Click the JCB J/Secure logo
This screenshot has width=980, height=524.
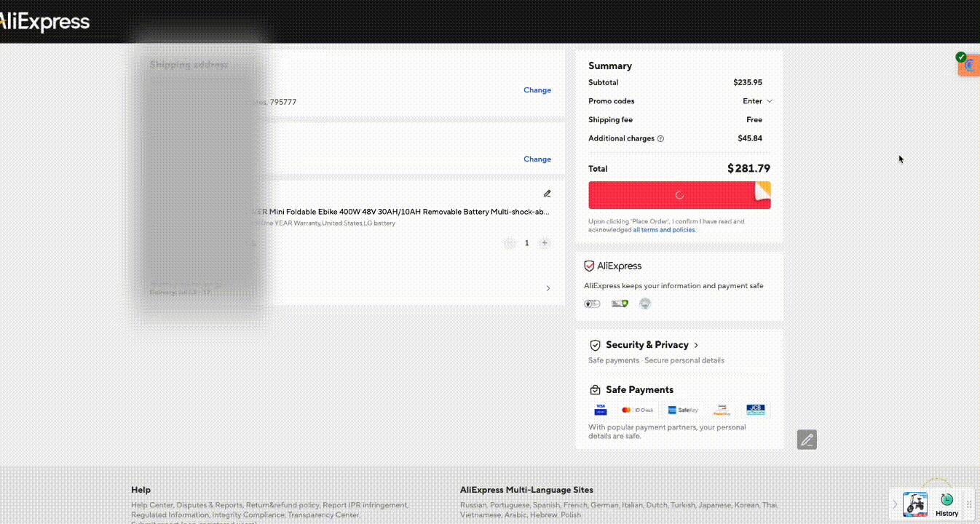click(x=756, y=410)
